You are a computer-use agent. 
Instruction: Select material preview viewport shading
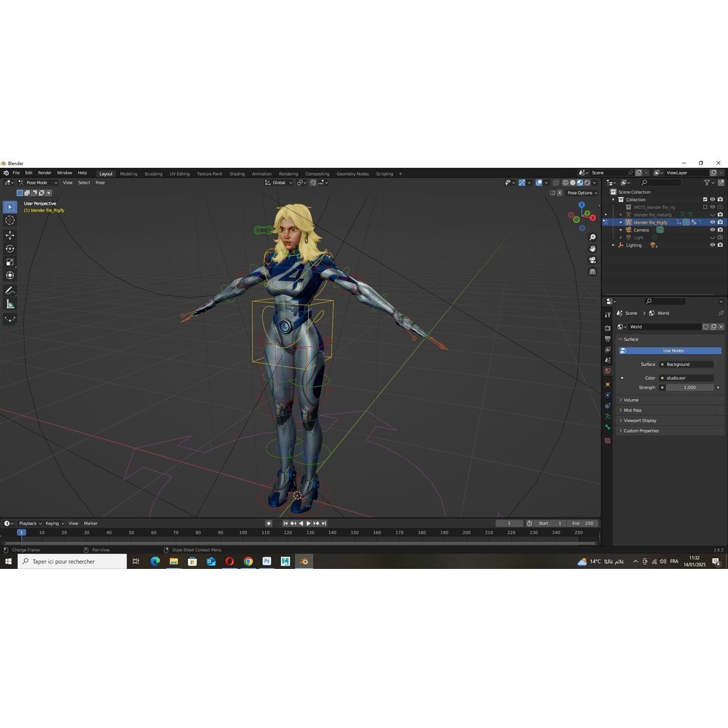tap(580, 183)
